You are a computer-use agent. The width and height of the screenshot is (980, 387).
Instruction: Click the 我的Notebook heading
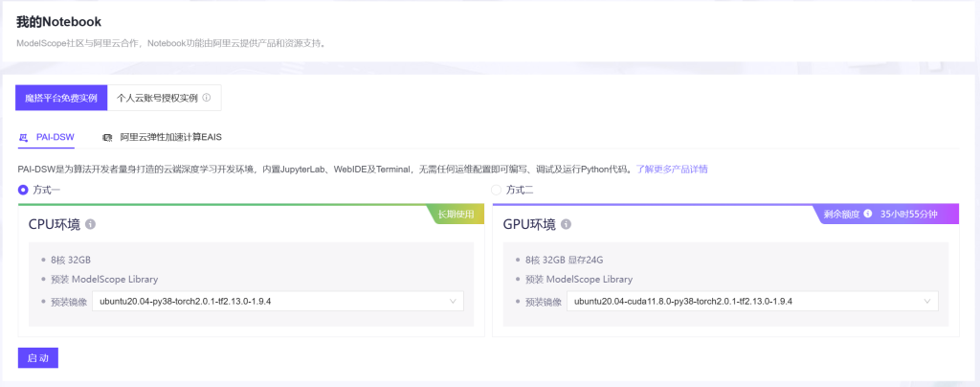pos(58,22)
